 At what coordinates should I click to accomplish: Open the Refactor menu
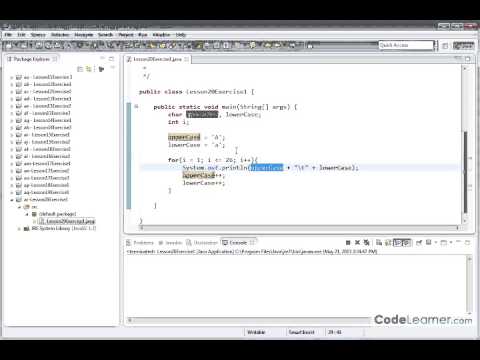pos(60,35)
